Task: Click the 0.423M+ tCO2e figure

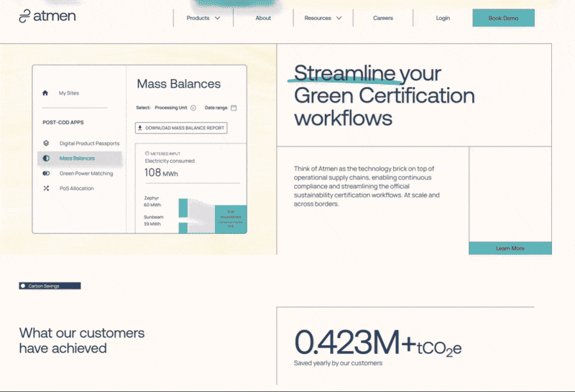Action: (x=378, y=342)
